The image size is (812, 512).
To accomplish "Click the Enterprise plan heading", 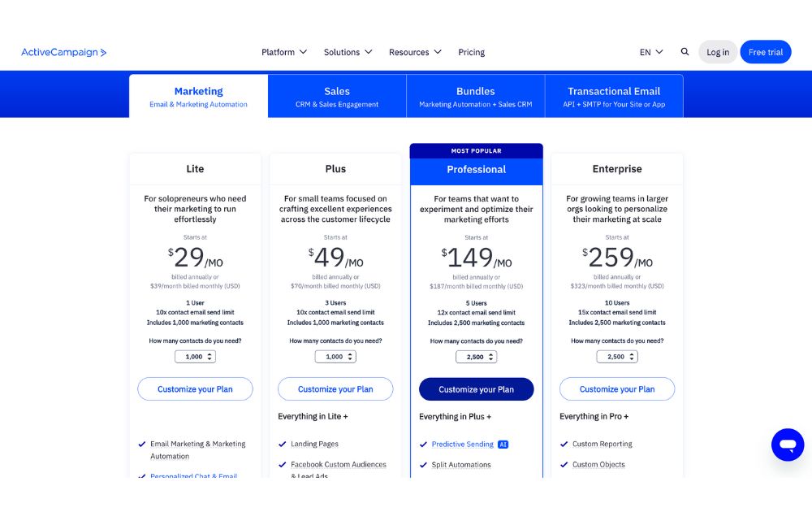I will point(617,169).
